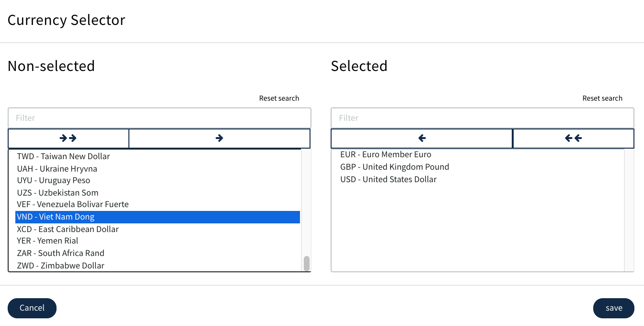Screen dimensions: 644x326
Task: Click the move selected right arrow icon
Action: coord(219,138)
